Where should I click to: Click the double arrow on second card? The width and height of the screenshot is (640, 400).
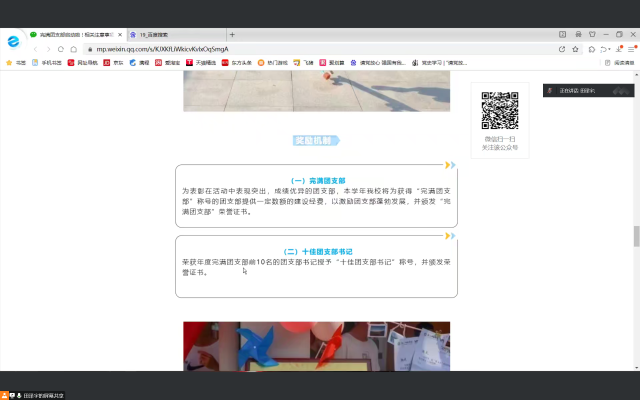point(450,236)
